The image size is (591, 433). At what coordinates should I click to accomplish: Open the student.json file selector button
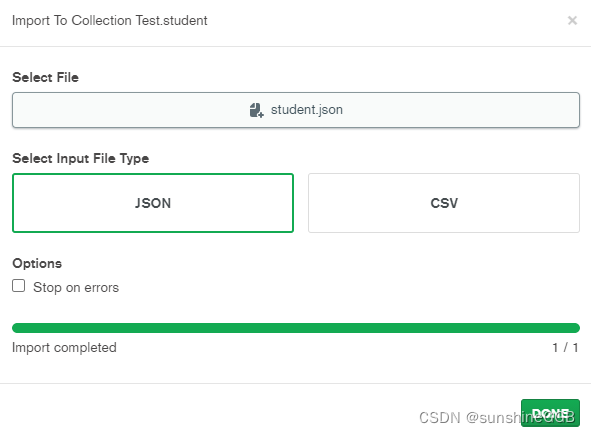click(296, 110)
